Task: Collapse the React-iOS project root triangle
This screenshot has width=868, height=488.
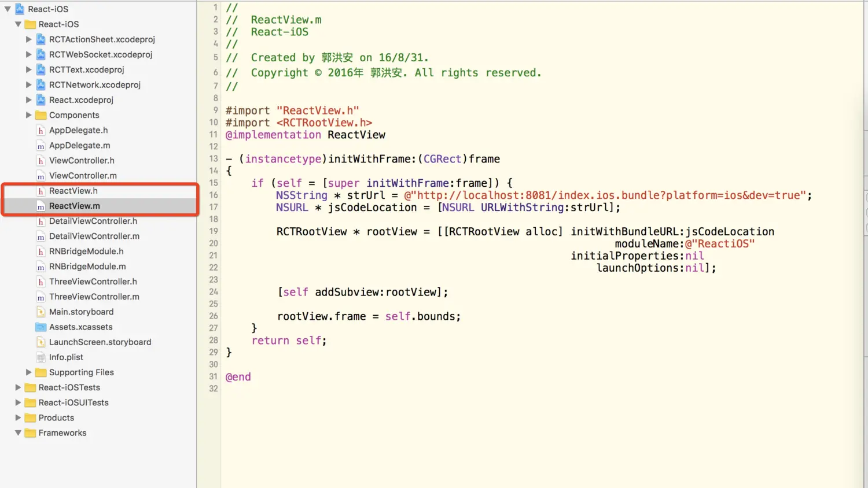Action: click(8, 9)
